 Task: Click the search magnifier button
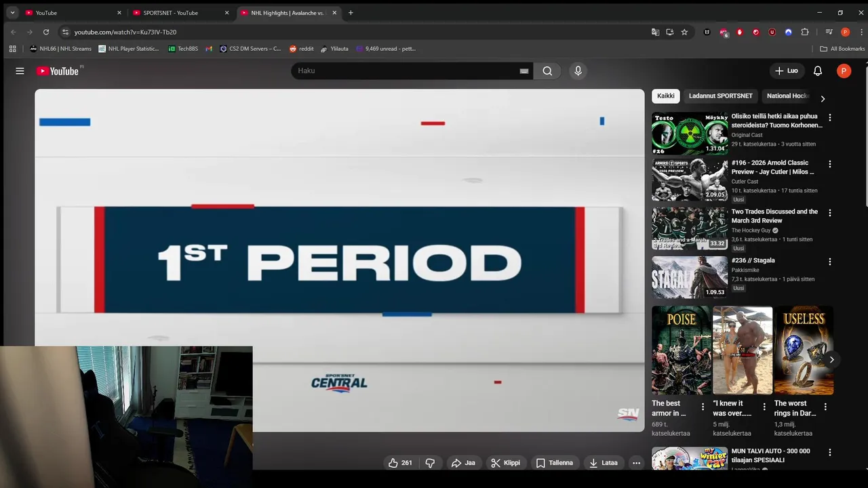coord(547,70)
